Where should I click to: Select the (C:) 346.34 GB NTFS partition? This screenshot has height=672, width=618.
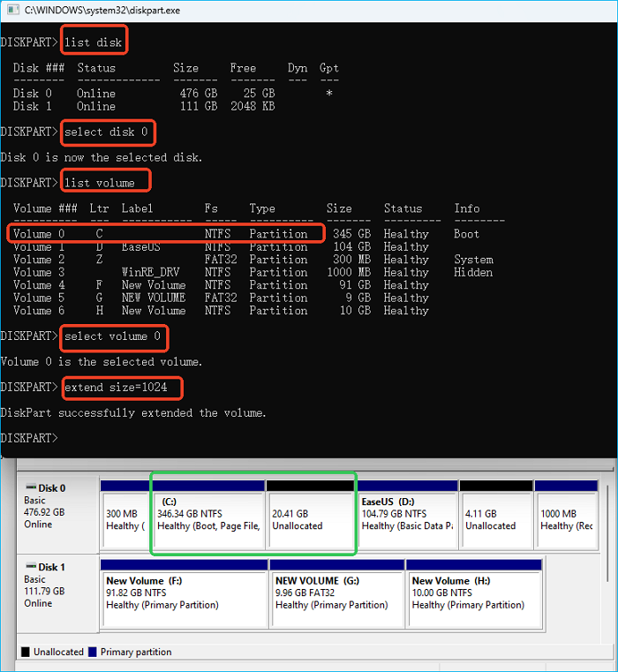click(x=207, y=518)
